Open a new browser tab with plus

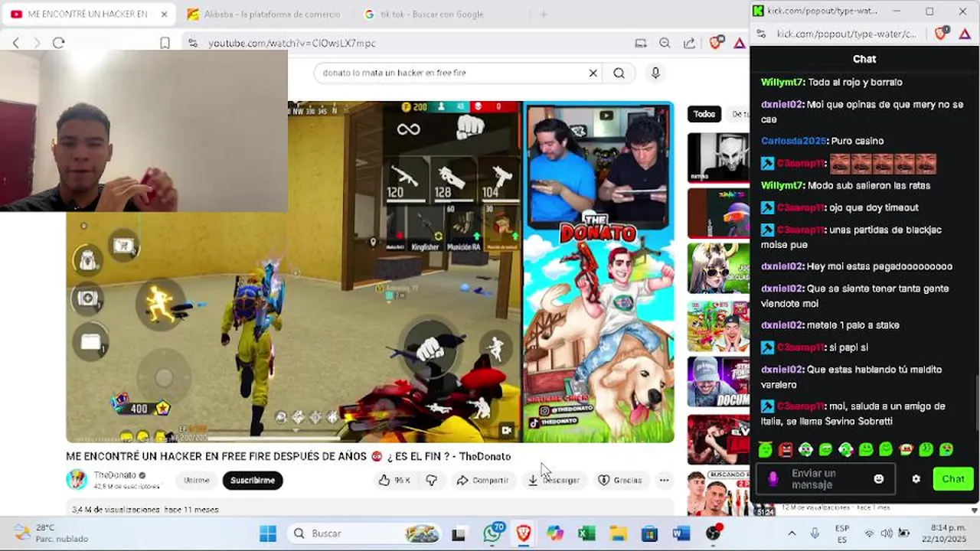click(544, 14)
